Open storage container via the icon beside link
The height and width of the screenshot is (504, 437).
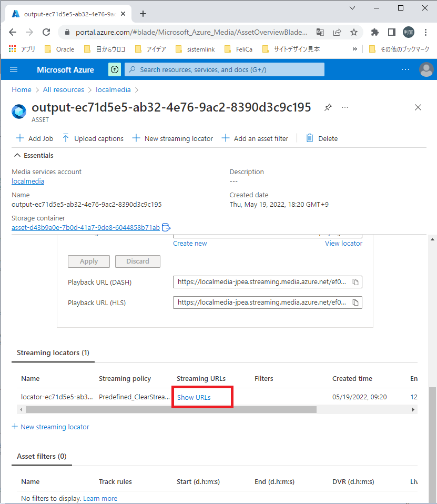(166, 227)
